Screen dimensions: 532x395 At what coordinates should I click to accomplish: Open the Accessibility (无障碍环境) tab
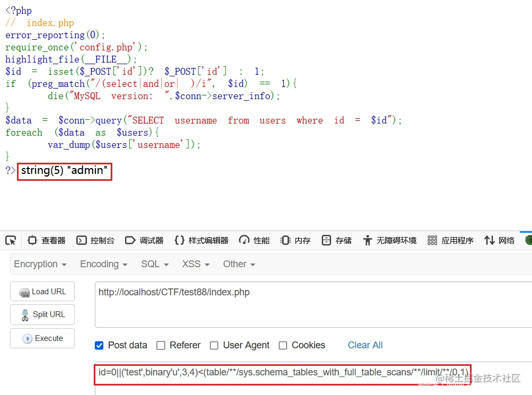point(389,241)
